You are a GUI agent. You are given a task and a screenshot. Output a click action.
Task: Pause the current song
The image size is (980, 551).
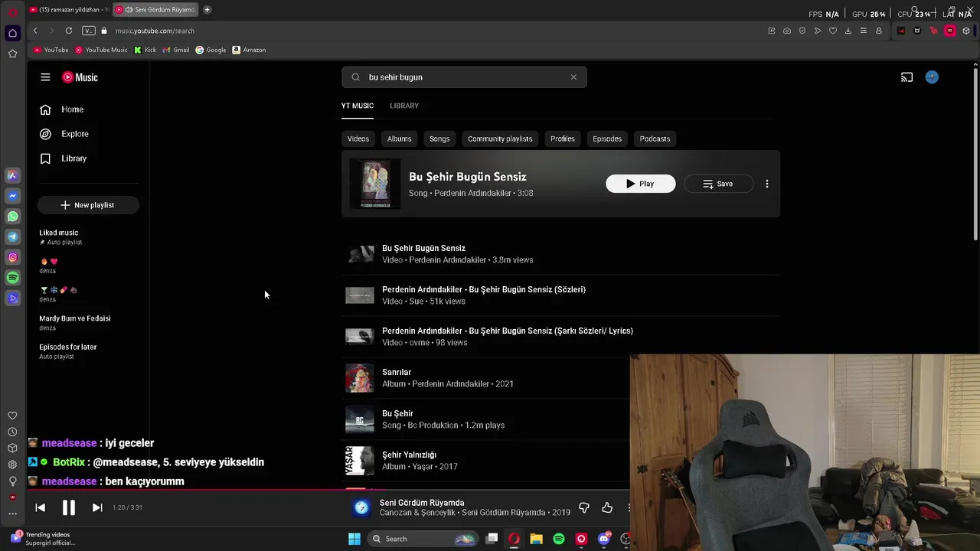68,507
